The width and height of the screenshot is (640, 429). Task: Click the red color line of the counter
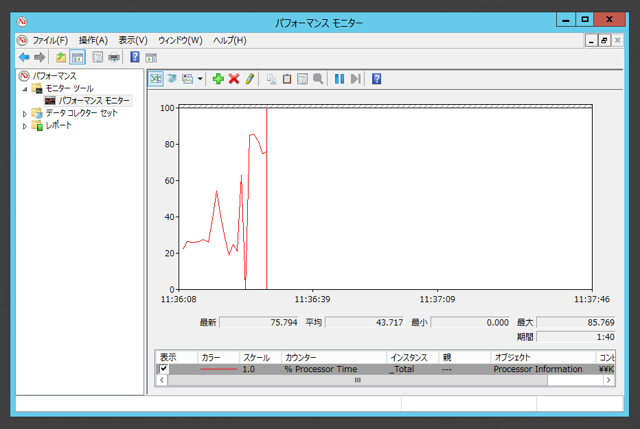218,369
